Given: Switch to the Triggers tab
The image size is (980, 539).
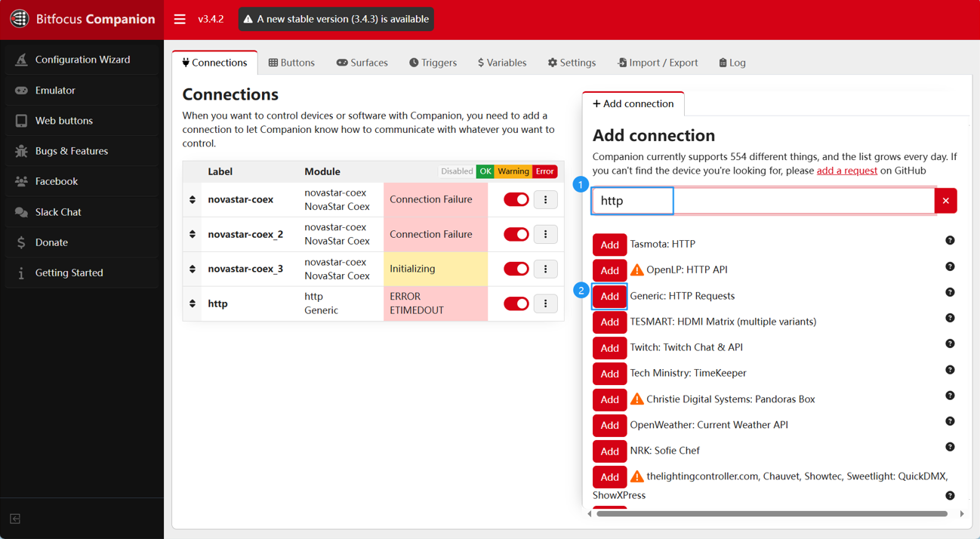Looking at the screenshot, I should (433, 63).
